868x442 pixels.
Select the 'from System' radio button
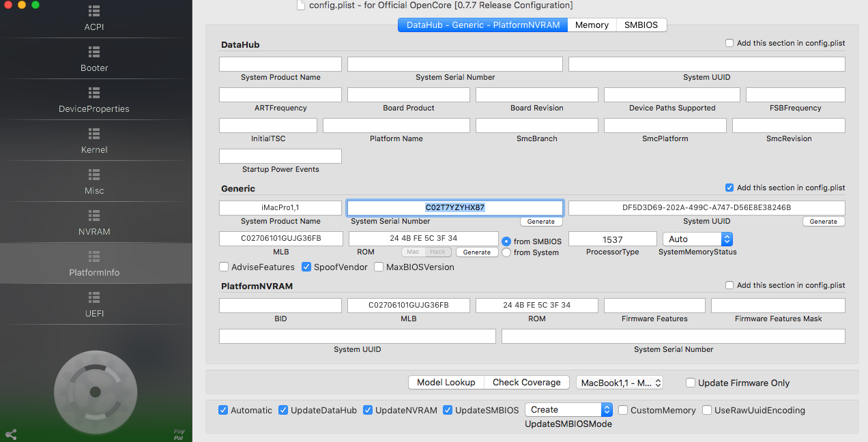coord(506,252)
